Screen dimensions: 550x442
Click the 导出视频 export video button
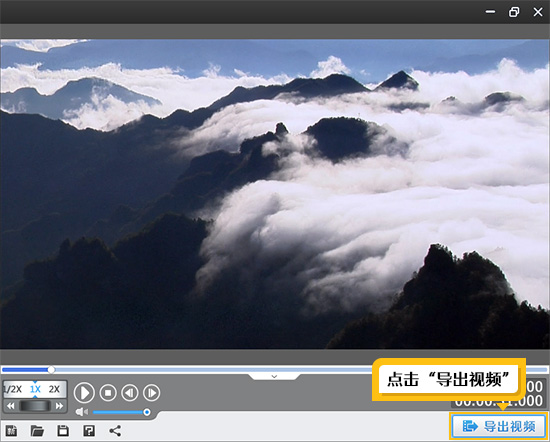pos(499,427)
